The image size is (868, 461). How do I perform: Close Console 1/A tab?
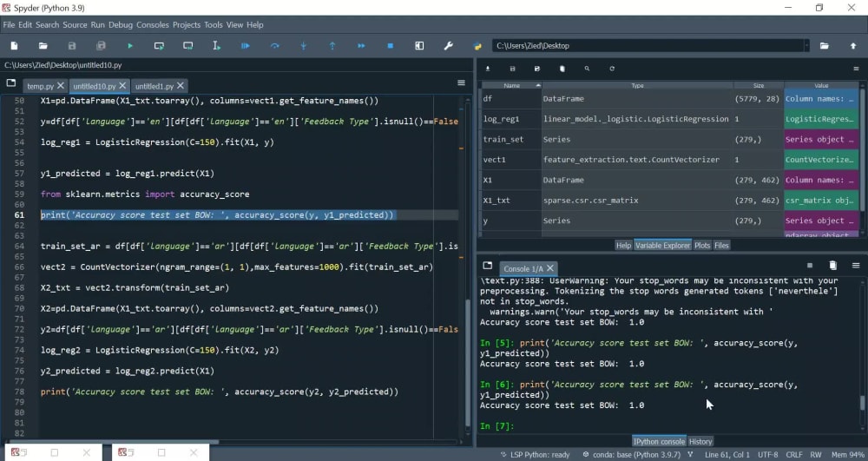pos(550,268)
